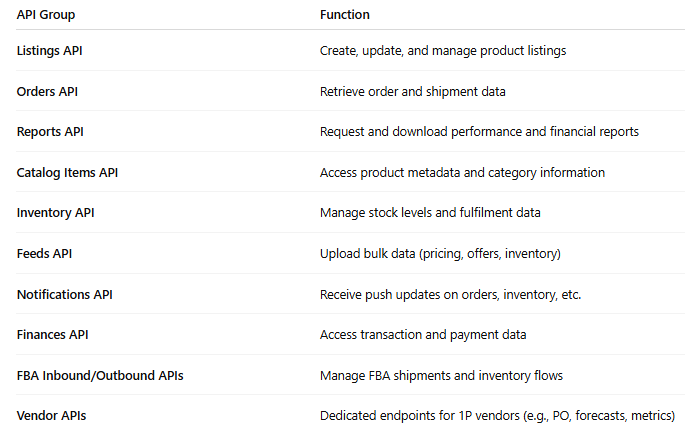Image resolution: width=685 pixels, height=439 pixels.
Task: Select the "Orders API" cell
Action: coord(47,91)
